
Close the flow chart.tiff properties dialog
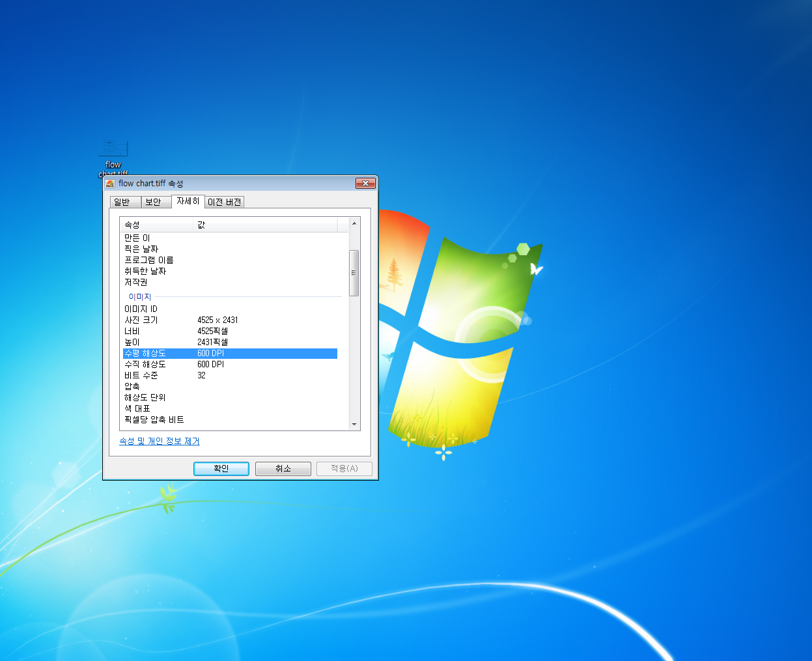(x=365, y=184)
